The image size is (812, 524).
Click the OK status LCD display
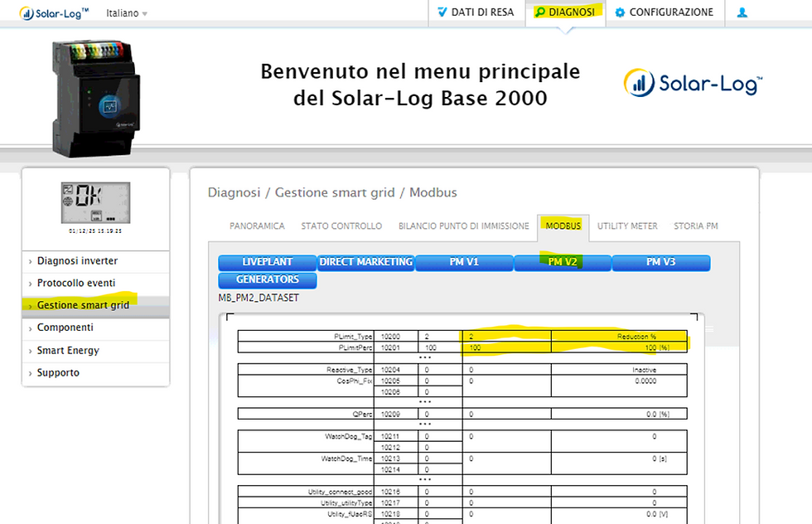point(96,202)
